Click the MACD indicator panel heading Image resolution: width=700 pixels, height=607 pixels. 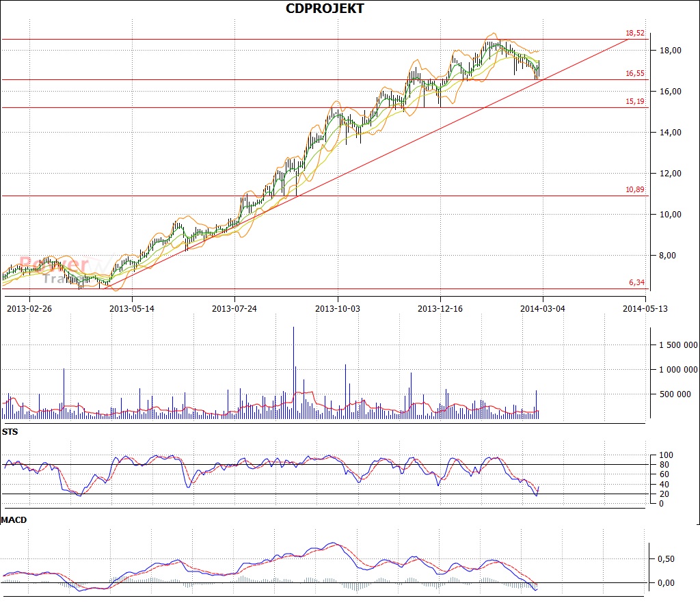[x=14, y=520]
